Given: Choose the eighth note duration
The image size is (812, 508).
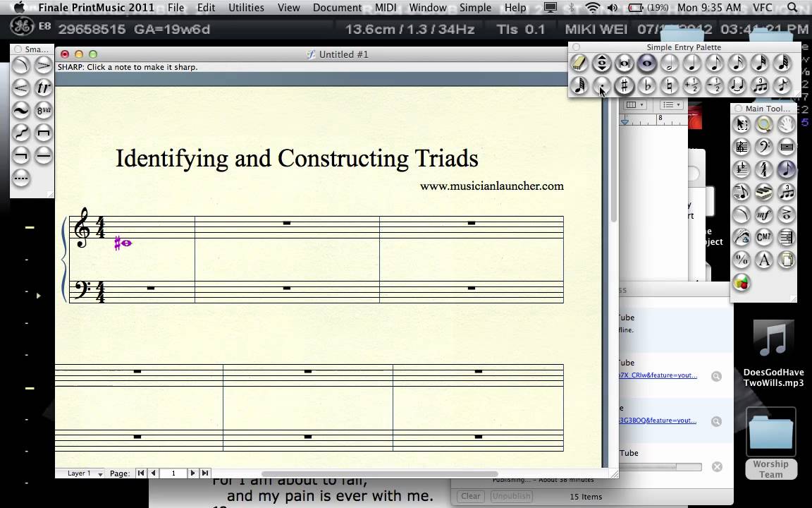Looking at the screenshot, I should [x=715, y=64].
